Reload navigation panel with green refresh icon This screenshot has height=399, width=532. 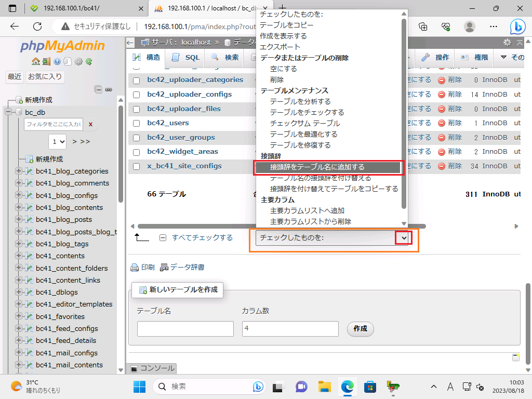pyautogui.click(x=89, y=61)
